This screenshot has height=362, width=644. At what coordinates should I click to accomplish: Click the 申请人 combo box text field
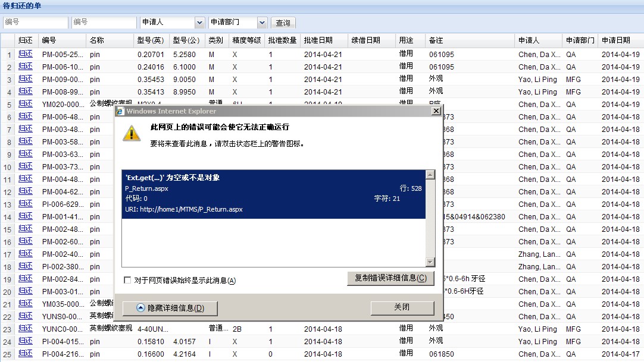tap(168, 22)
